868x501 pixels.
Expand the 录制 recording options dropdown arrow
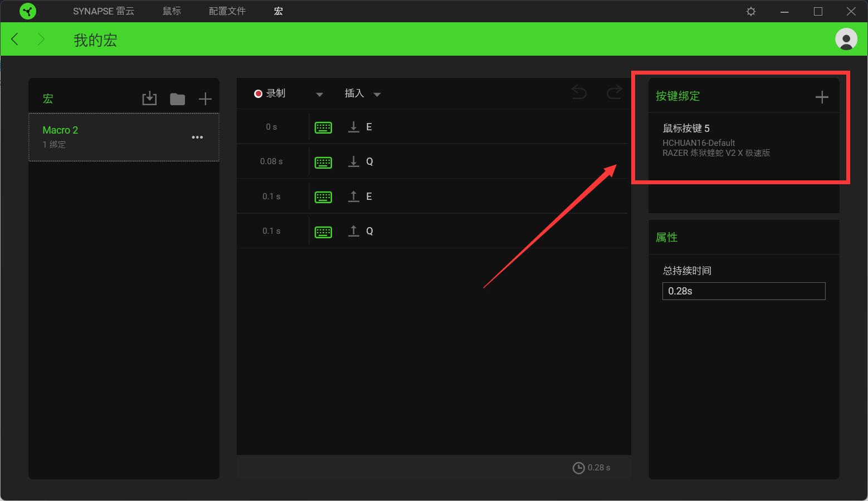320,95
